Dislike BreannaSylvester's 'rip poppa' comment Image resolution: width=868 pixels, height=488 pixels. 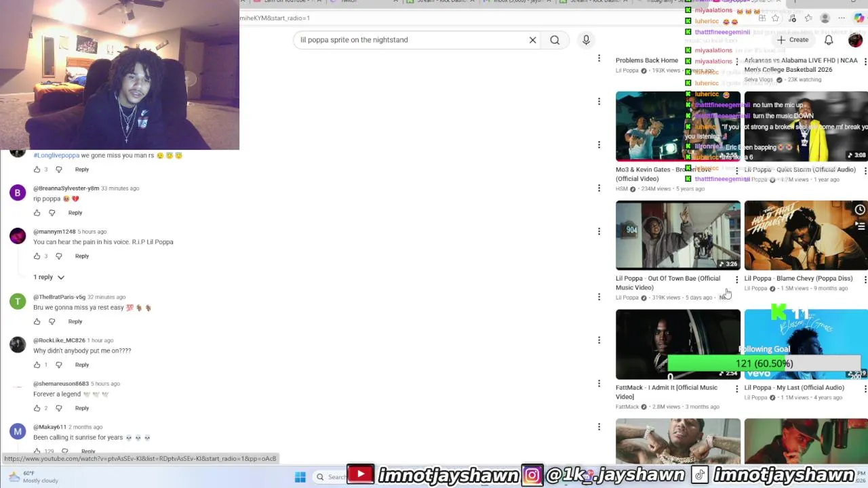[52, 213]
